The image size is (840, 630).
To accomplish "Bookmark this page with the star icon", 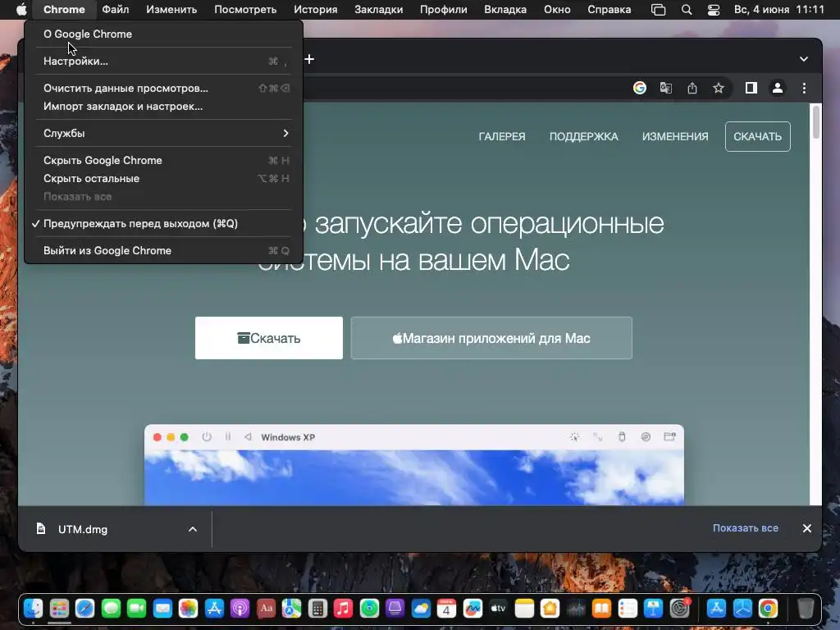I will click(719, 88).
